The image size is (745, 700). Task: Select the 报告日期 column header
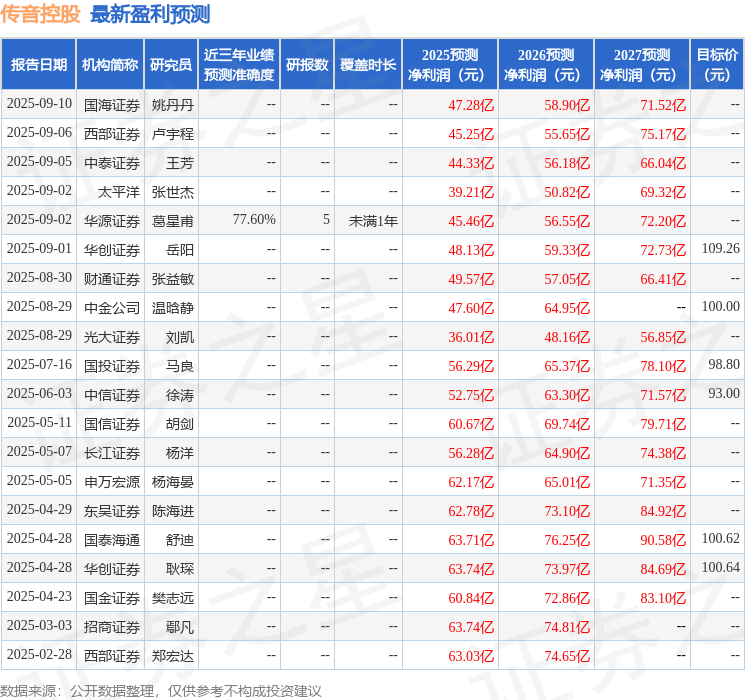38,65
